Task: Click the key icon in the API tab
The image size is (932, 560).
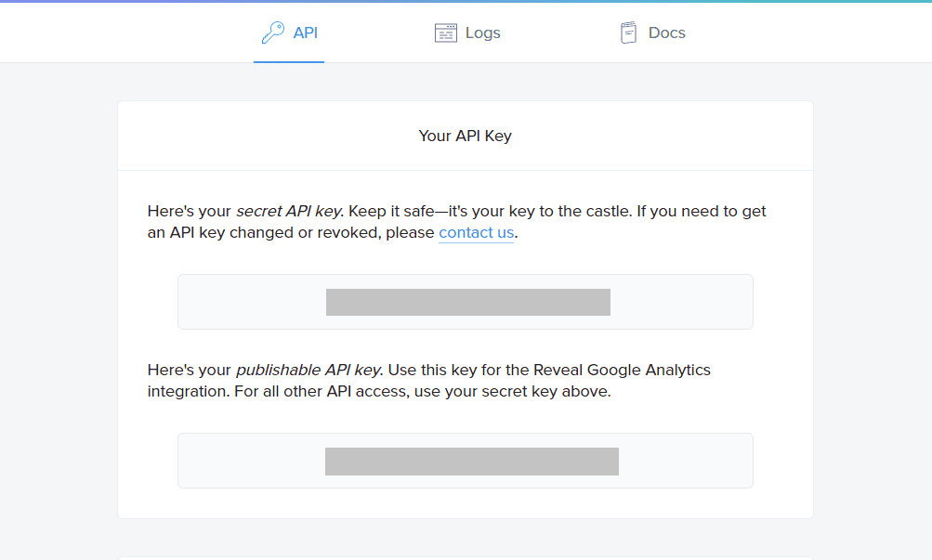Action: [x=272, y=33]
